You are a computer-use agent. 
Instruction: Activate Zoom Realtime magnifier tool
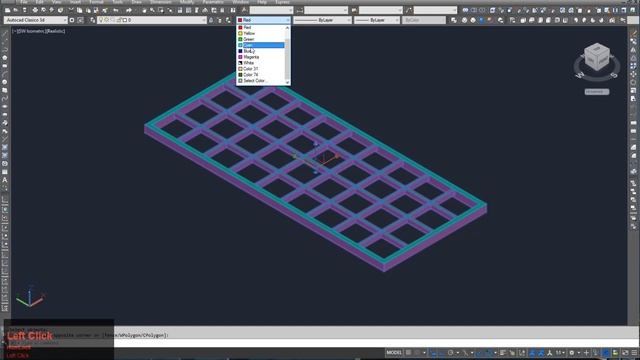(152, 10)
